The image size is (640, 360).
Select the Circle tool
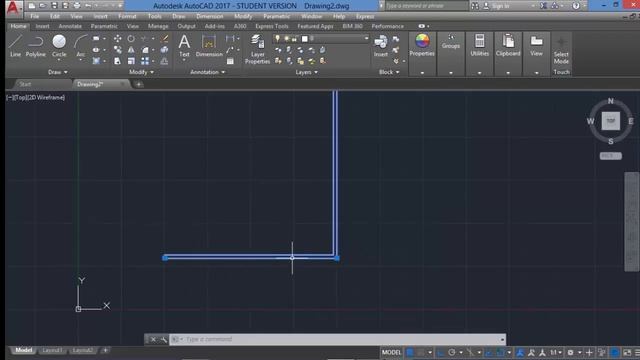click(x=59, y=45)
